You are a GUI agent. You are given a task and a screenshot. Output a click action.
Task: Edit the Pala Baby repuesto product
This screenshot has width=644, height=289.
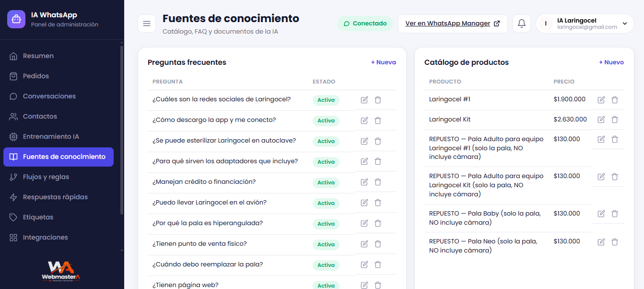(x=601, y=214)
